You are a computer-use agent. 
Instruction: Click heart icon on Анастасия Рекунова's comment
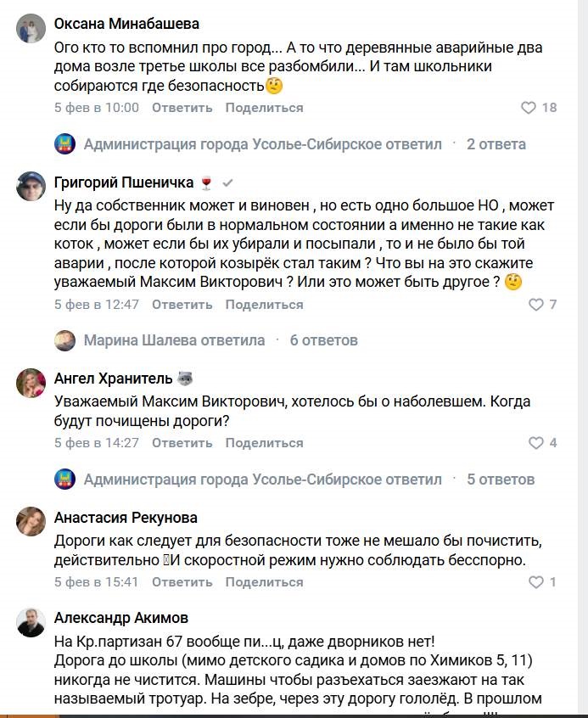click(535, 582)
